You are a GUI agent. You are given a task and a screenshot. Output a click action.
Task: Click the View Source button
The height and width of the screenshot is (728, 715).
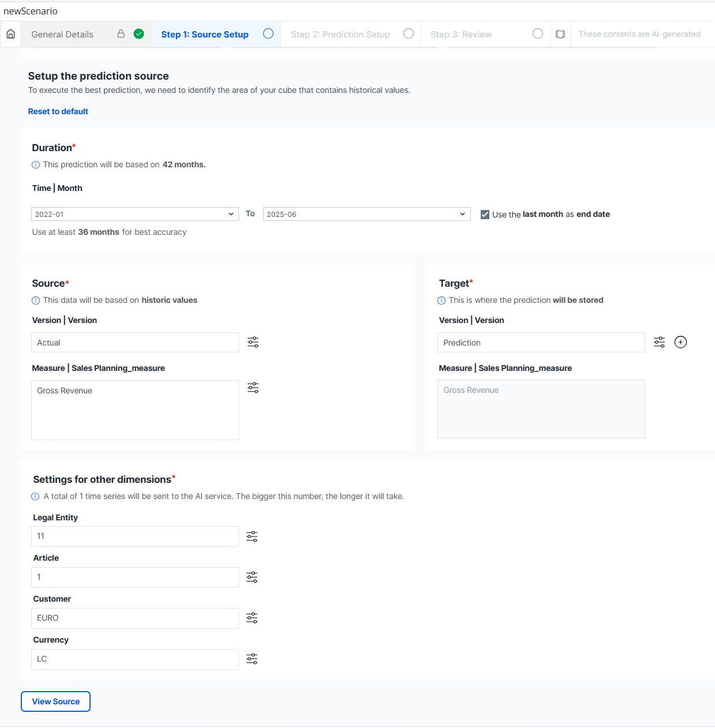(56, 701)
